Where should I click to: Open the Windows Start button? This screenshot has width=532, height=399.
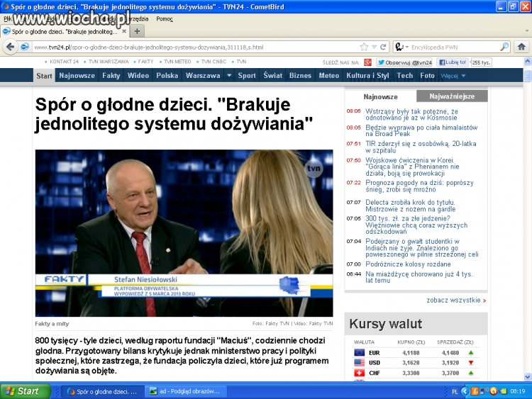click(25, 391)
